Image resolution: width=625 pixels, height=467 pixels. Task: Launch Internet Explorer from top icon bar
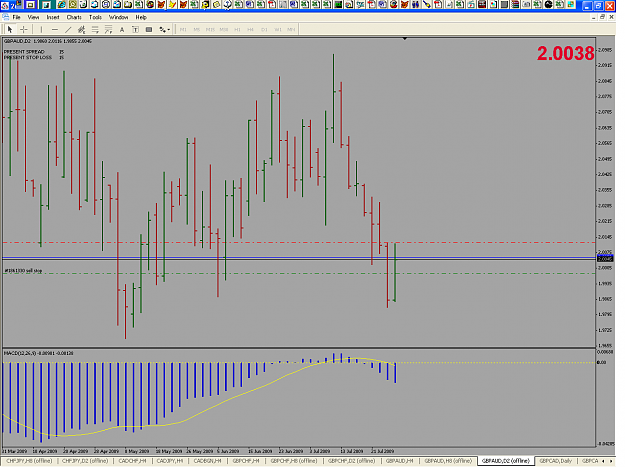61,5
